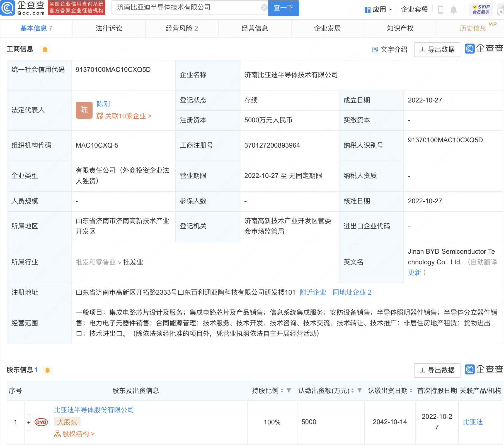Open legal representative 陈刚 profile
The height and width of the screenshot is (445, 504).
pyautogui.click(x=103, y=104)
